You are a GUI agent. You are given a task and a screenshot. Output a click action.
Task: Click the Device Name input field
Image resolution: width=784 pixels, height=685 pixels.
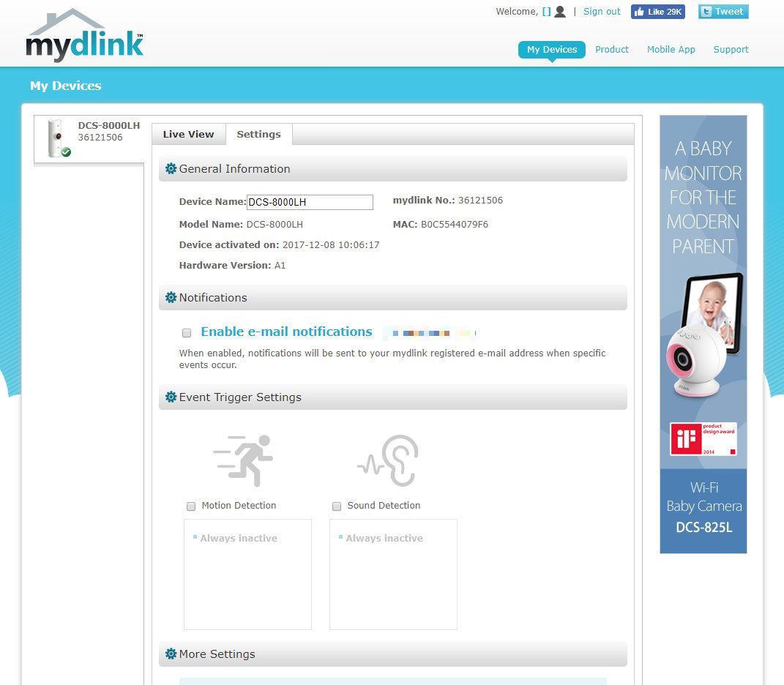click(310, 202)
